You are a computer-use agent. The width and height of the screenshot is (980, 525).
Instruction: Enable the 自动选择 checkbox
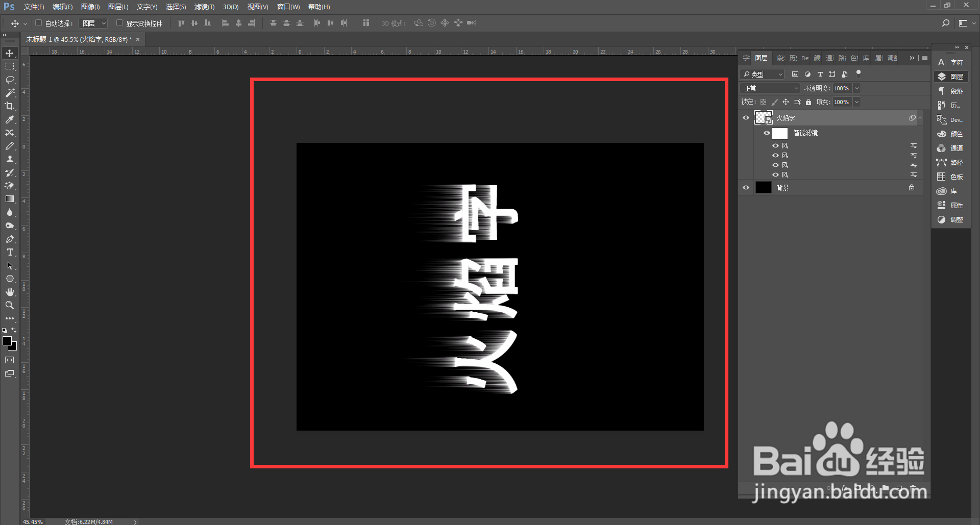[38, 23]
